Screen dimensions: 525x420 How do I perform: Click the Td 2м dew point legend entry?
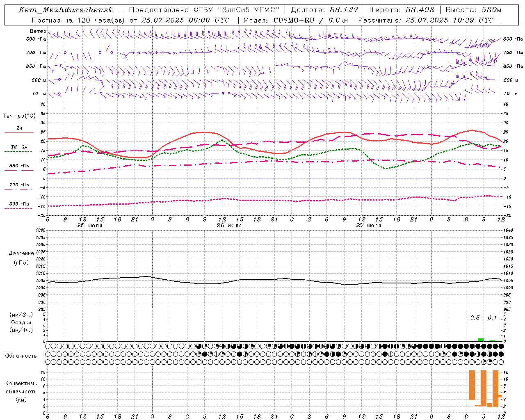[x=19, y=147]
